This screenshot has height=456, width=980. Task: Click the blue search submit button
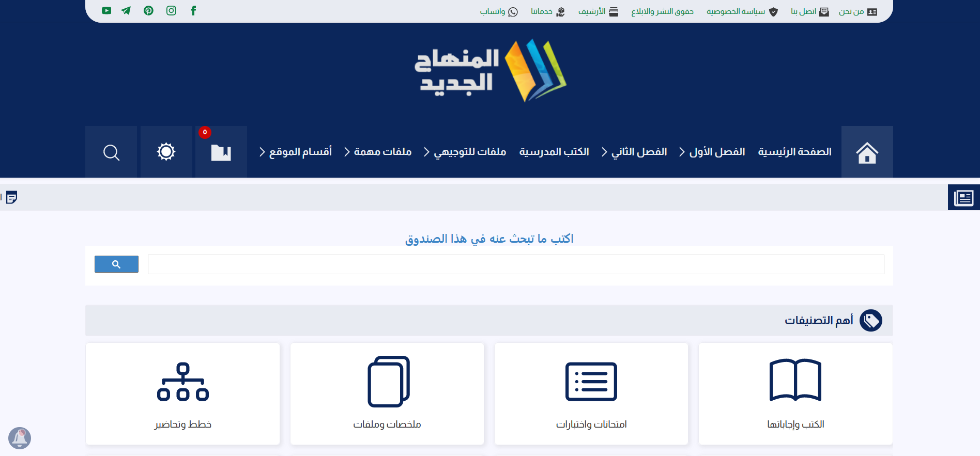116,264
